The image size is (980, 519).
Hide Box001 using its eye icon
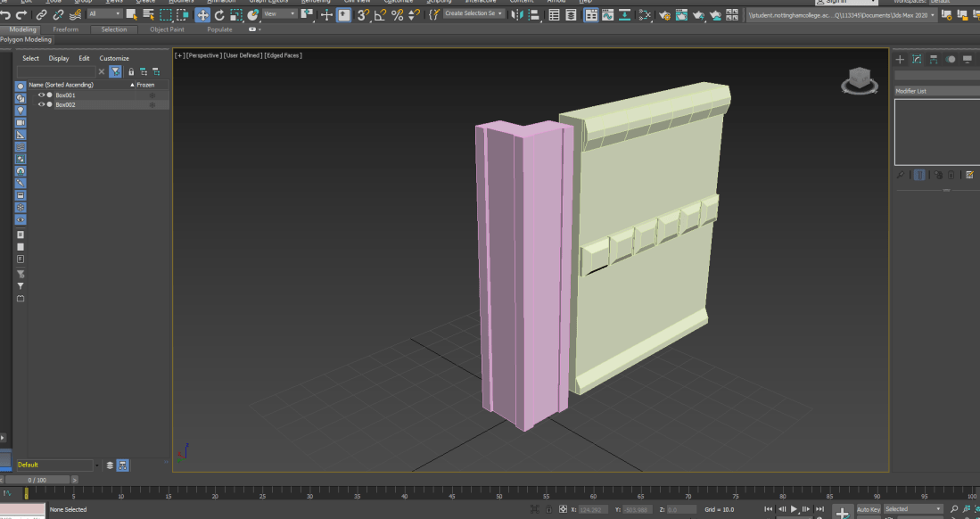click(x=41, y=95)
